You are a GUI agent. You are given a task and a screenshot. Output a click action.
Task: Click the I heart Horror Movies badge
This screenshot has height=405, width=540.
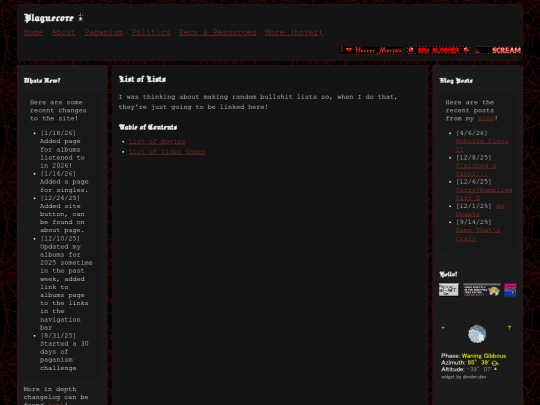tap(370, 50)
